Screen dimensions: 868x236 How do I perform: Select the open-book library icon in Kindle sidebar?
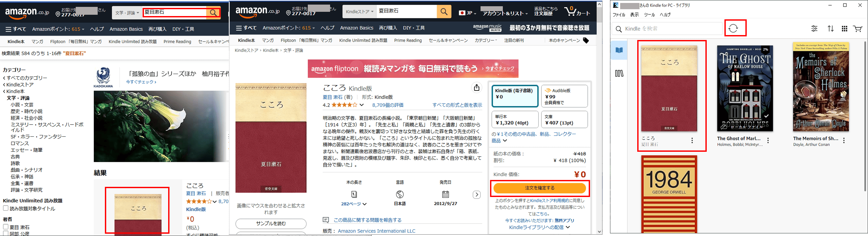tap(619, 50)
